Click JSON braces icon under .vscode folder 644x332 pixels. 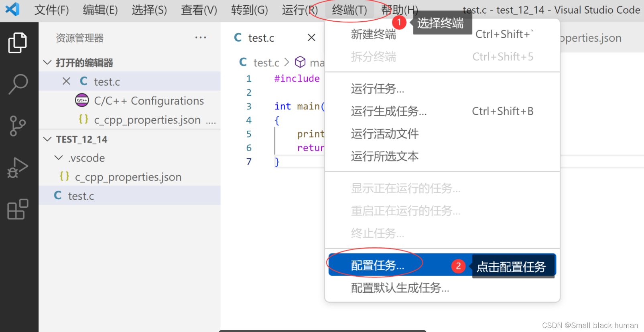pos(64,176)
